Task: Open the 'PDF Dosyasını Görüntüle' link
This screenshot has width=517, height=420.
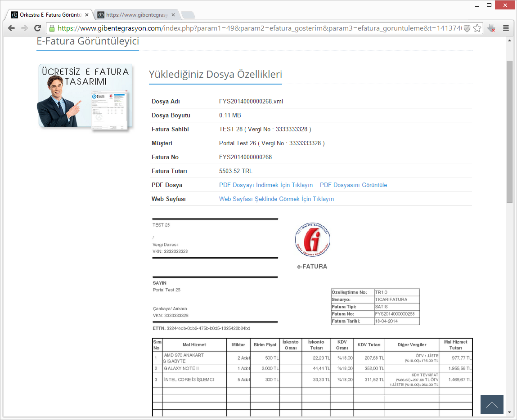Action: [353, 185]
